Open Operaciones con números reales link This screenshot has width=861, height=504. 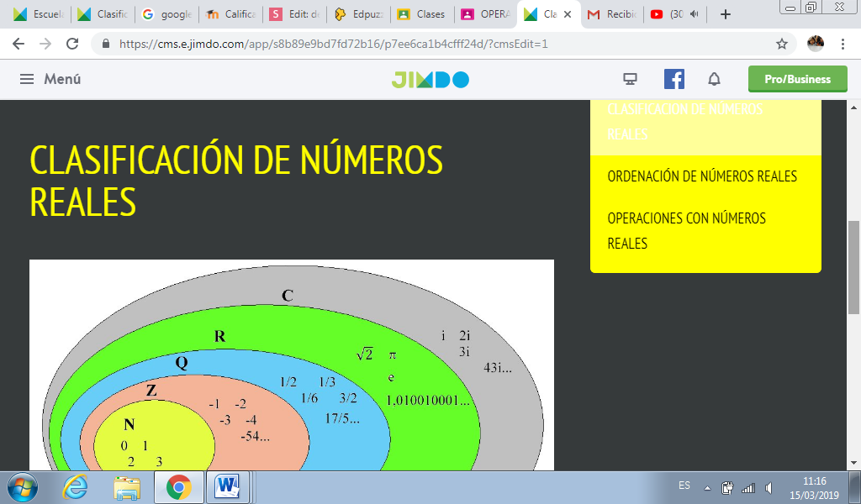[686, 230]
